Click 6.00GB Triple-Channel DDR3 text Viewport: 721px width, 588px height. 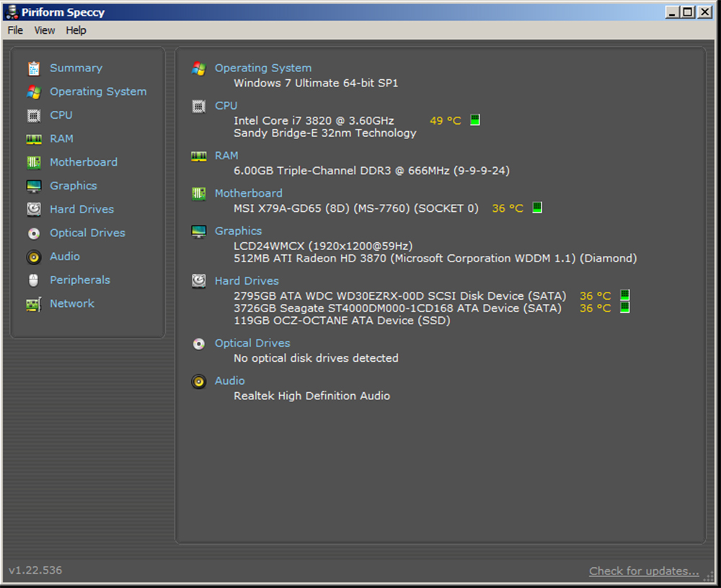(371, 171)
